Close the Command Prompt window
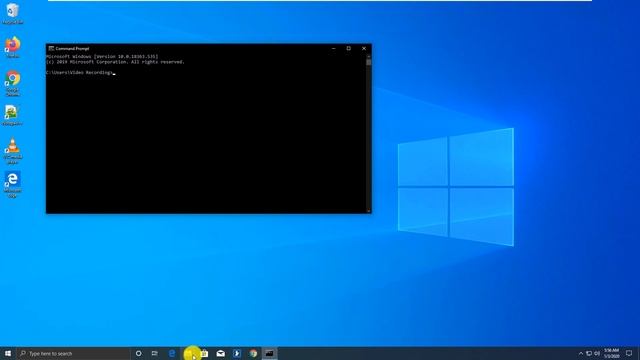The width and height of the screenshot is (640, 360). pyautogui.click(x=364, y=48)
